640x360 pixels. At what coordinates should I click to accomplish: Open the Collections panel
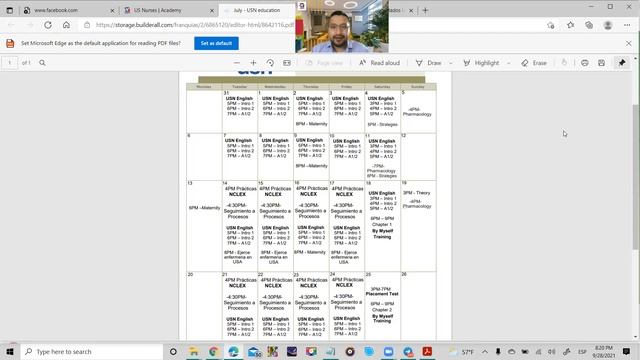[589, 25]
